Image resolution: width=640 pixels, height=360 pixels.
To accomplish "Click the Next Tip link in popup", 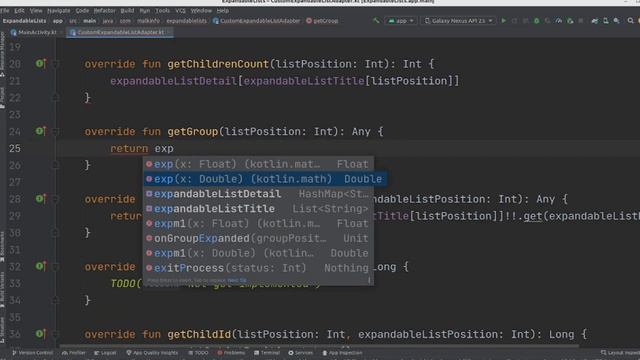I will coord(237,280).
